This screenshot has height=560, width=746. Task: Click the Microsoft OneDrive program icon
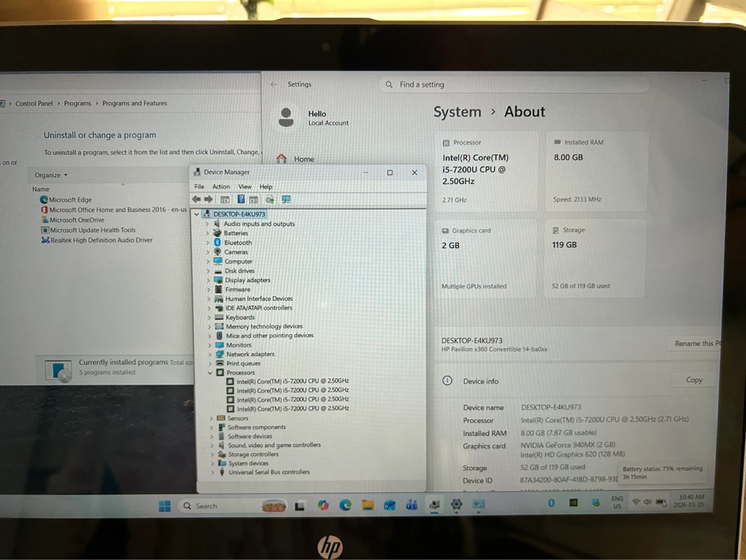tap(45, 220)
